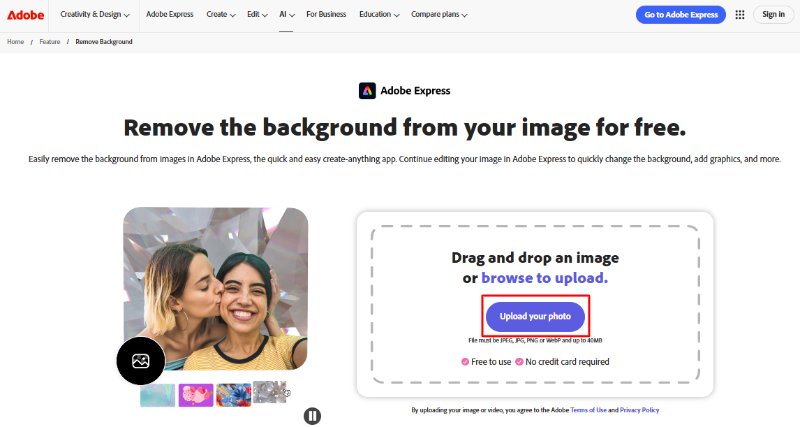This screenshot has width=800, height=427.
Task: Expand the Compare plans dropdown
Action: [439, 15]
